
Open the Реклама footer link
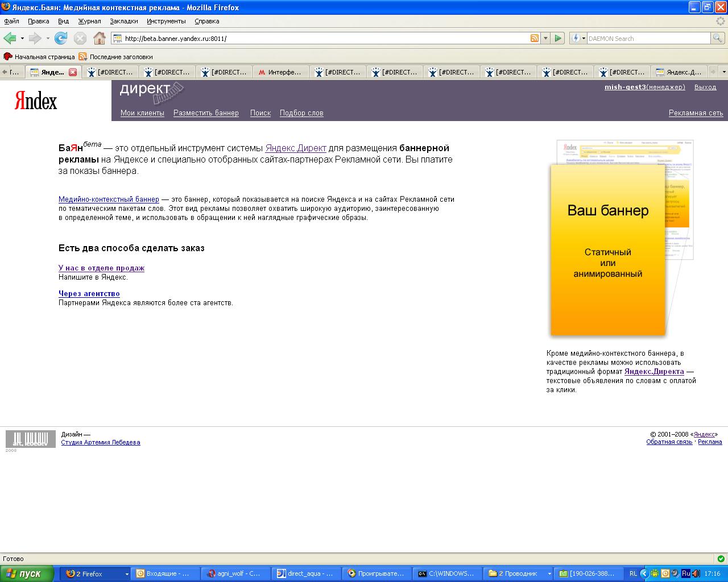(x=710, y=442)
